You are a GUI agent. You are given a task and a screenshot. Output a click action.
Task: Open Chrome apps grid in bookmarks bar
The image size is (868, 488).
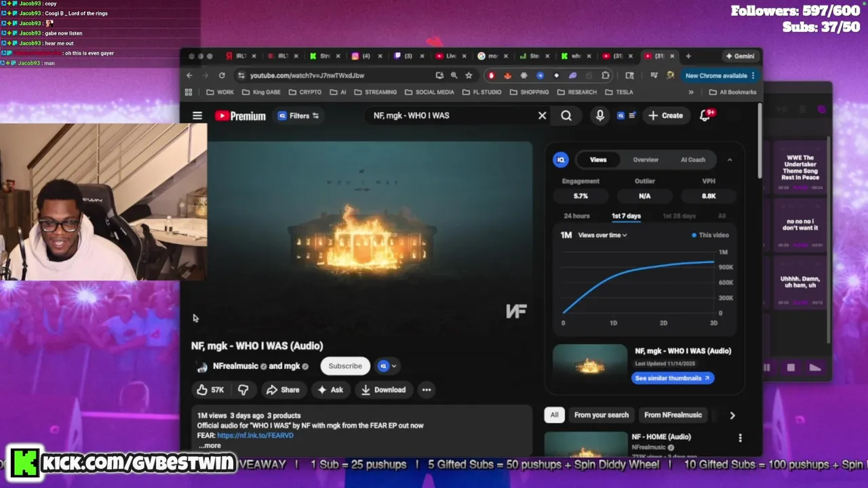click(x=189, y=92)
